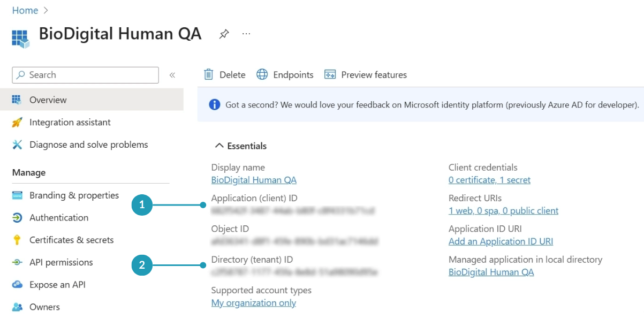644x319 pixels.
Task: Click the Display name label
Action: pos(238,168)
